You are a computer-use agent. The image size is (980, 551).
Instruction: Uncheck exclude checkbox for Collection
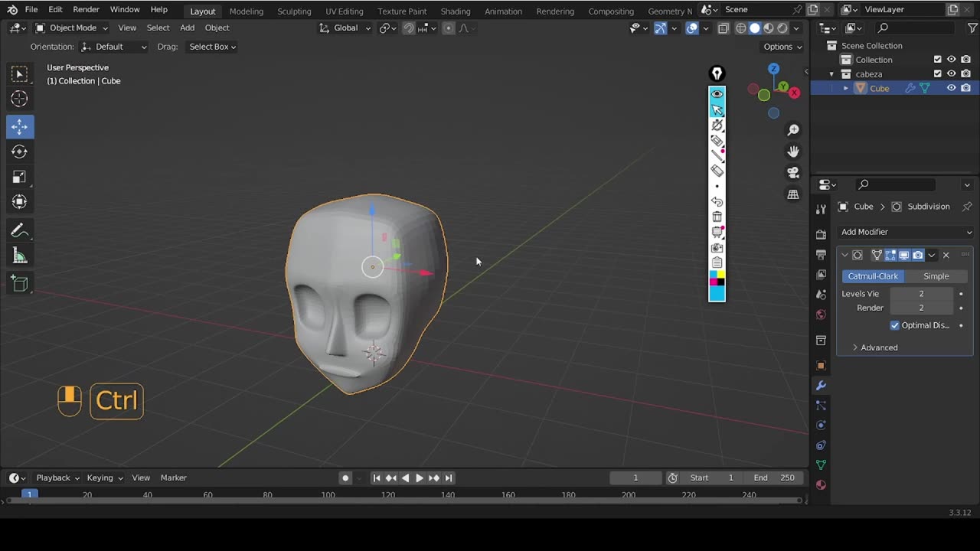[x=937, y=60]
